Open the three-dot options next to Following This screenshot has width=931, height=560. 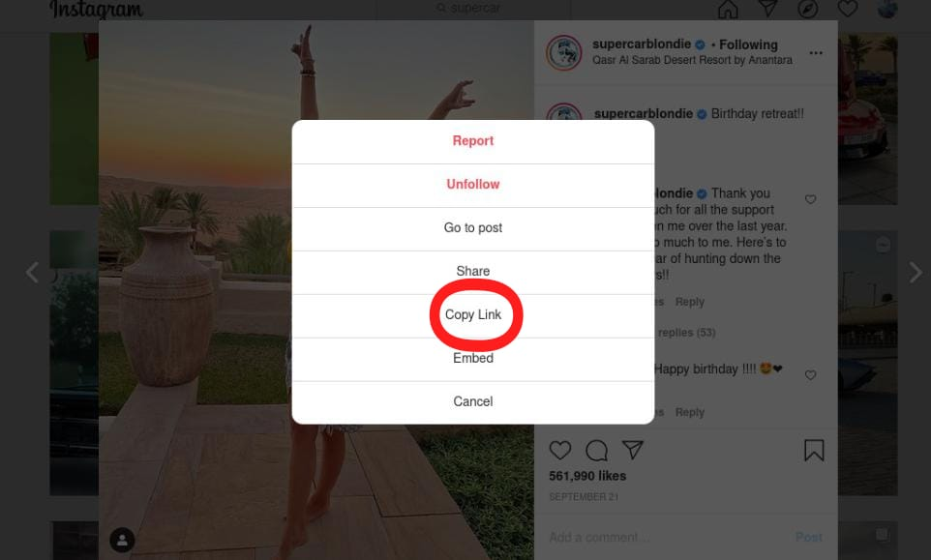pos(816,53)
